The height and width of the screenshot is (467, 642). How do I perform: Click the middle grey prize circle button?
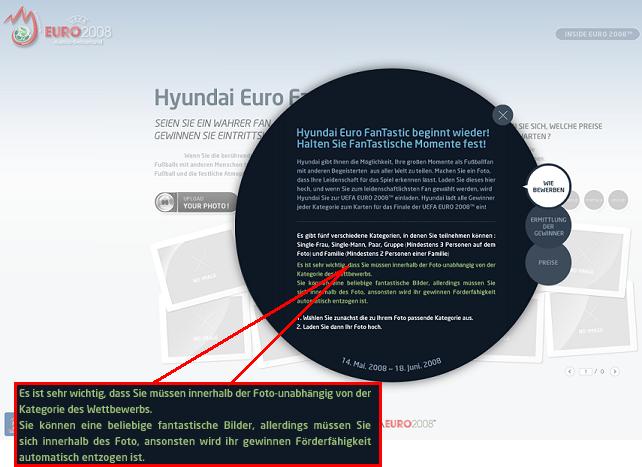(x=596, y=200)
